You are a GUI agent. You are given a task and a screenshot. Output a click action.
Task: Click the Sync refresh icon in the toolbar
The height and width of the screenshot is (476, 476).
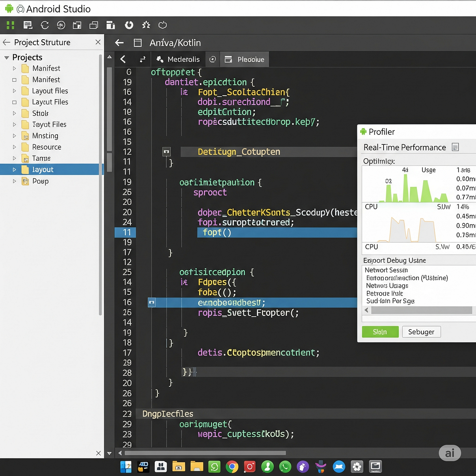coord(45,25)
